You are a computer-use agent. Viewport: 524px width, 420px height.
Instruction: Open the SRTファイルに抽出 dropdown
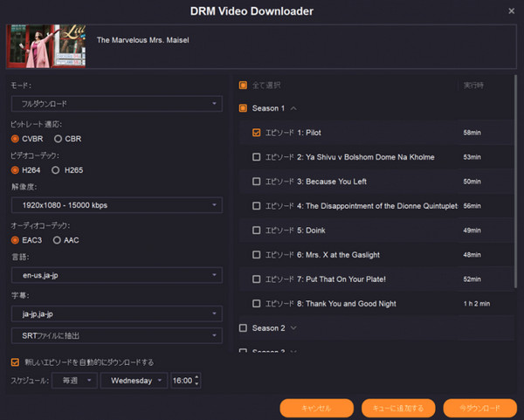[x=117, y=336]
